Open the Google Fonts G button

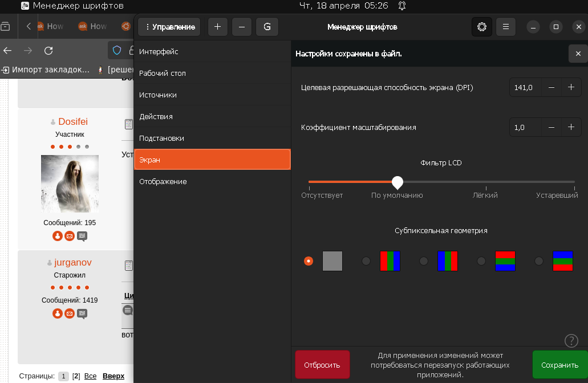tap(267, 27)
